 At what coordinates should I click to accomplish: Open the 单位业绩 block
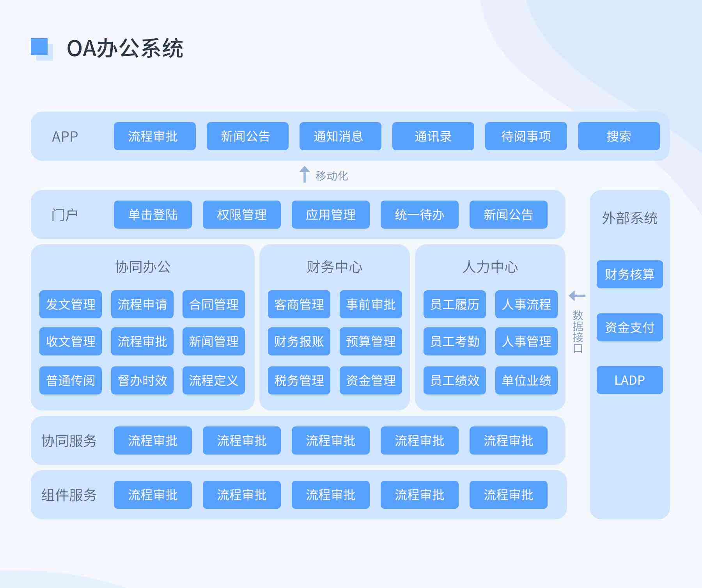point(526,380)
